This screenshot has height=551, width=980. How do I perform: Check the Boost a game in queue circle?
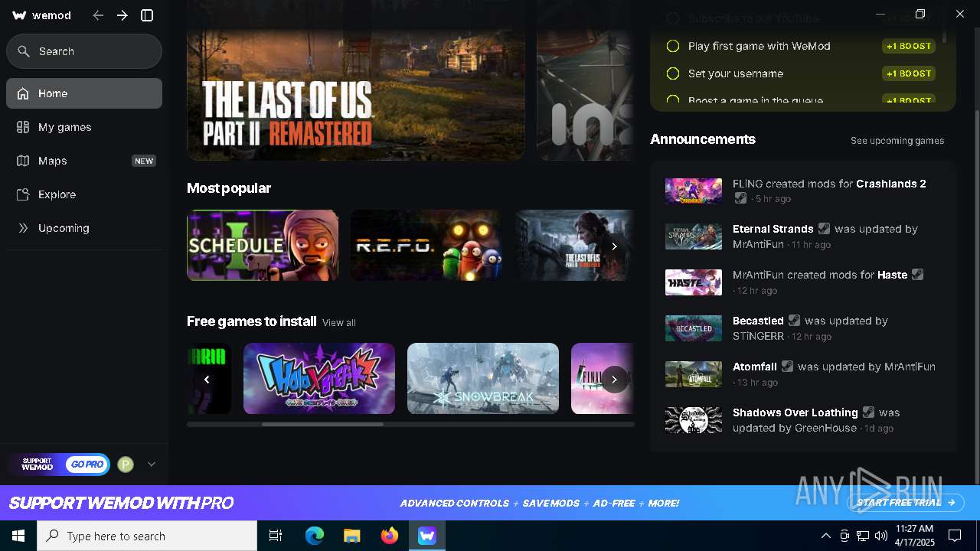pyautogui.click(x=673, y=100)
